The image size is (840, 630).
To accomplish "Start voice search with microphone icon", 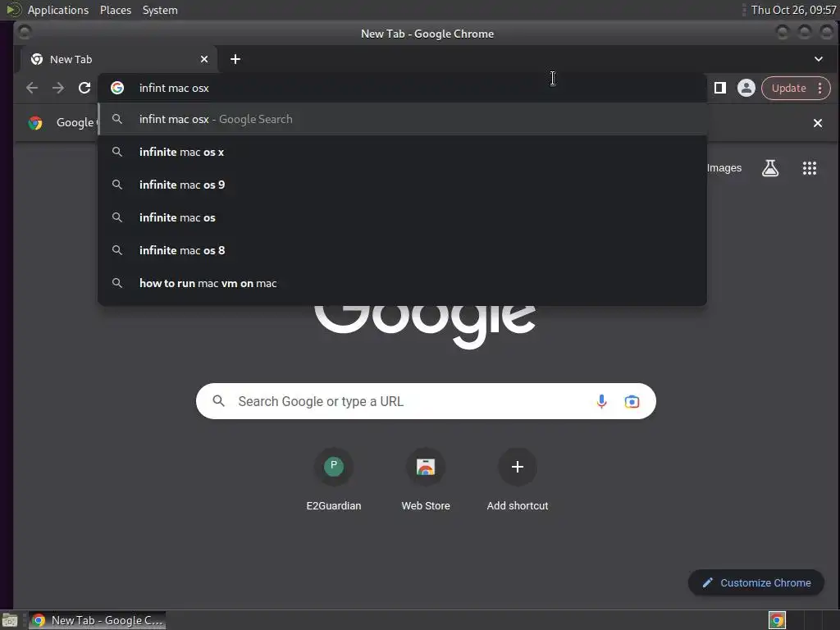I will (x=601, y=401).
